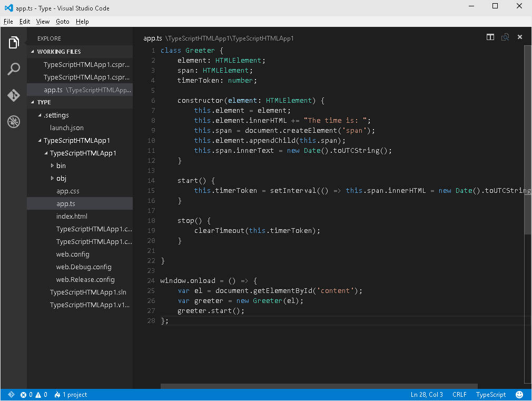Viewport: 532px width, 401px height.
Task: Open the Explorer view in the activity bar
Action: click(x=14, y=43)
